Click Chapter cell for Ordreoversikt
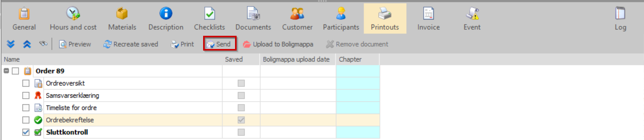Viewport: 644px width, 140px height. [x=358, y=83]
